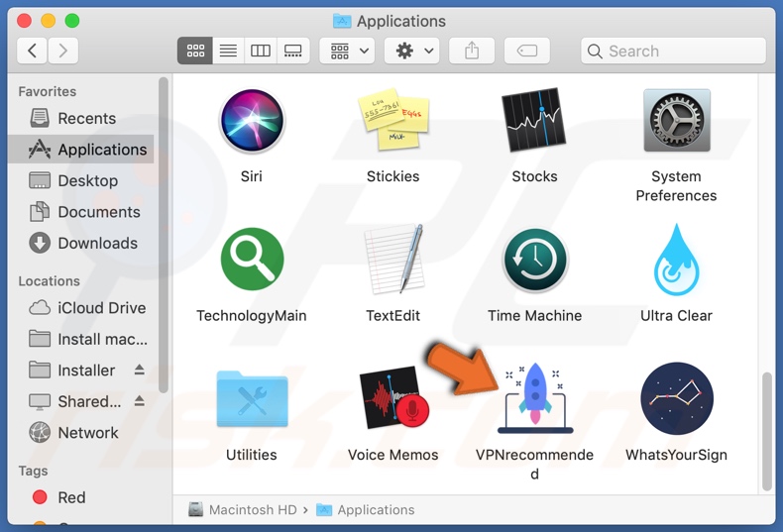783x532 pixels.
Task: Open the Siri application icon
Action: coord(252,121)
